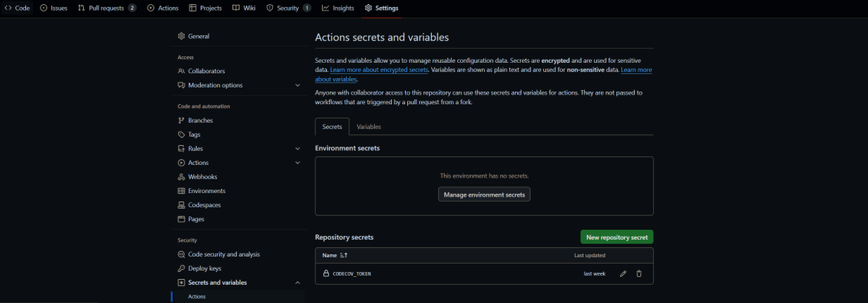Sort secrets by the Name column

point(335,255)
